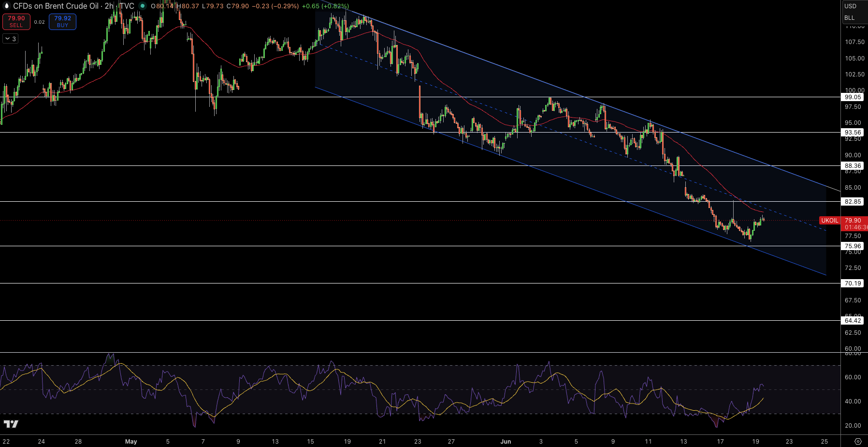Click the C79.90 close value
Viewport: 868px width, 447px height.
click(238, 6)
